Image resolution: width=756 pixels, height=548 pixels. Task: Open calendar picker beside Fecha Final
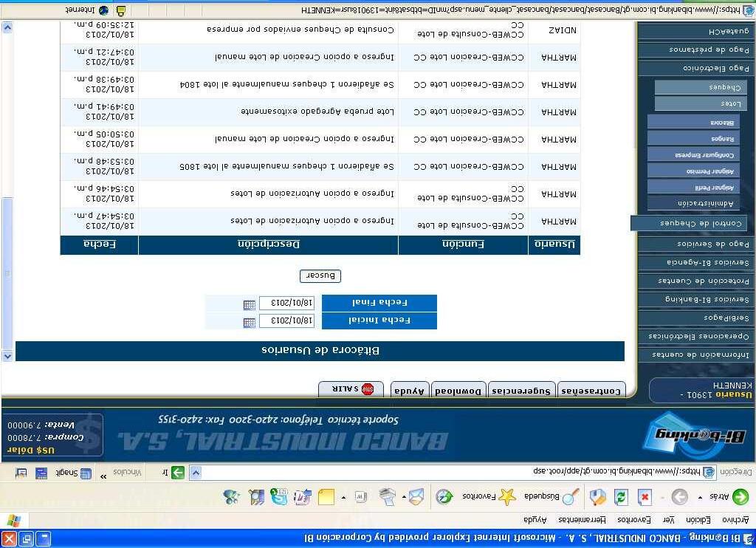[x=250, y=304]
